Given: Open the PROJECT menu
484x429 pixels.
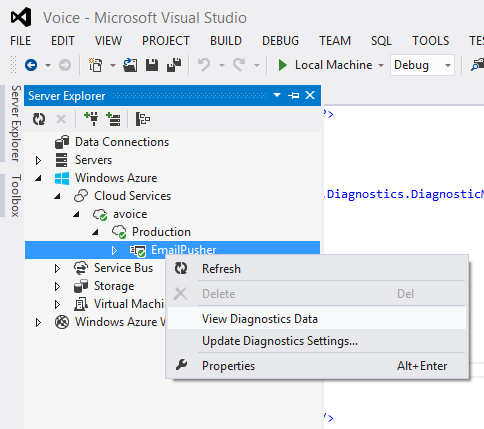Looking at the screenshot, I should pos(166,41).
